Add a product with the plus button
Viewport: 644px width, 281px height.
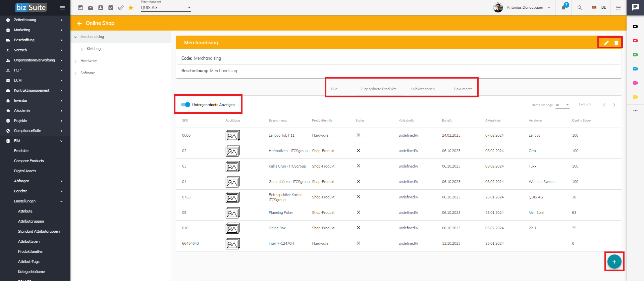pos(614,262)
